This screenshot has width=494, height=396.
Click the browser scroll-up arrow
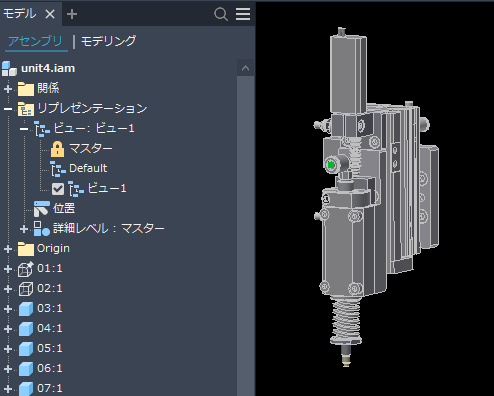click(x=246, y=68)
